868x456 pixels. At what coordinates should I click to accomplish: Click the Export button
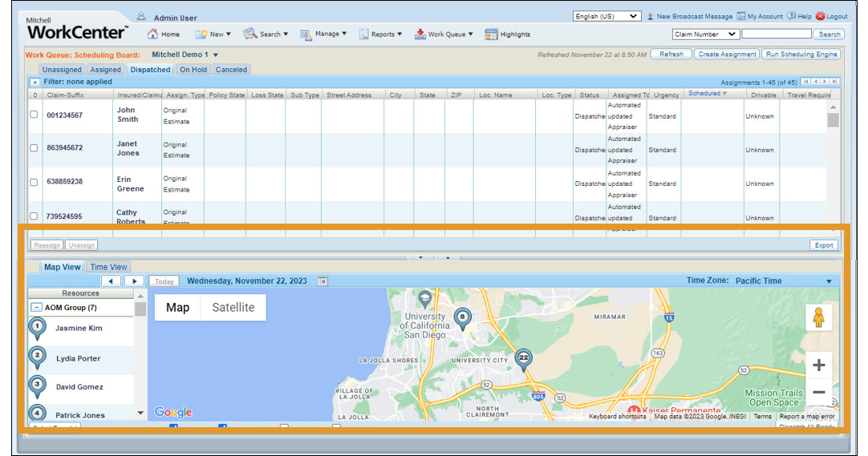[823, 245]
